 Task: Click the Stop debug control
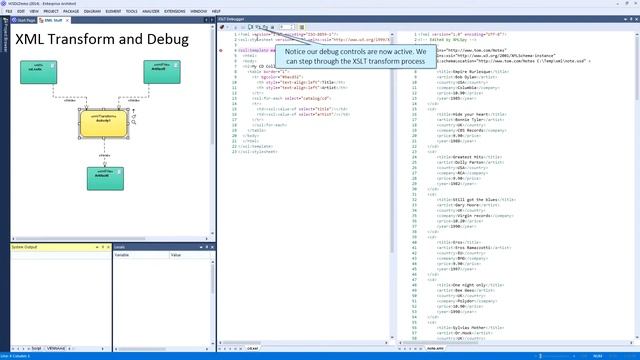(272, 27)
